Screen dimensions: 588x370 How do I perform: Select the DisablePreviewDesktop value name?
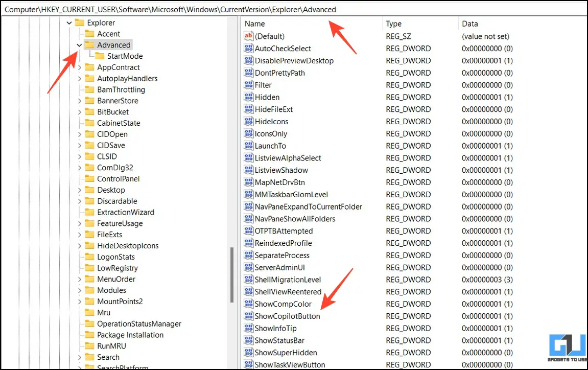[x=294, y=61]
